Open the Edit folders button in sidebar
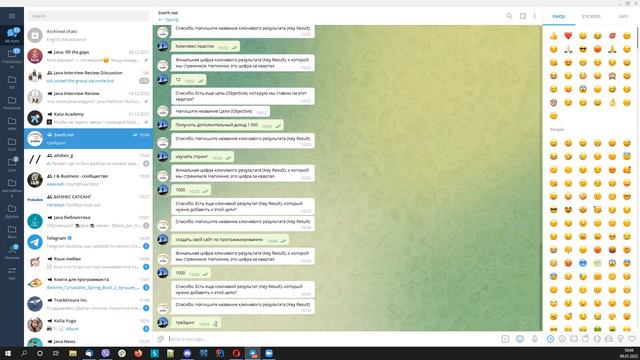 click(12, 273)
